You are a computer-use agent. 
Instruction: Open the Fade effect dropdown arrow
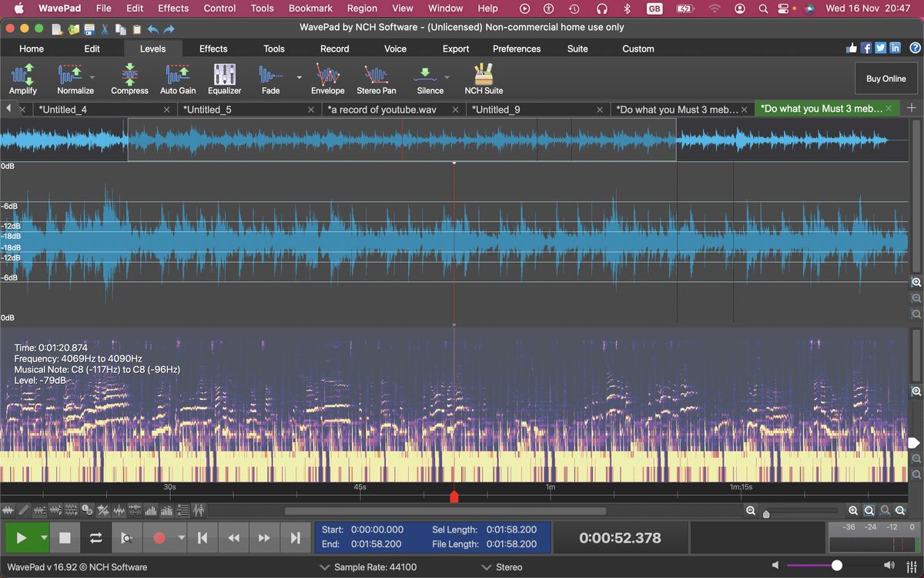[x=299, y=77]
